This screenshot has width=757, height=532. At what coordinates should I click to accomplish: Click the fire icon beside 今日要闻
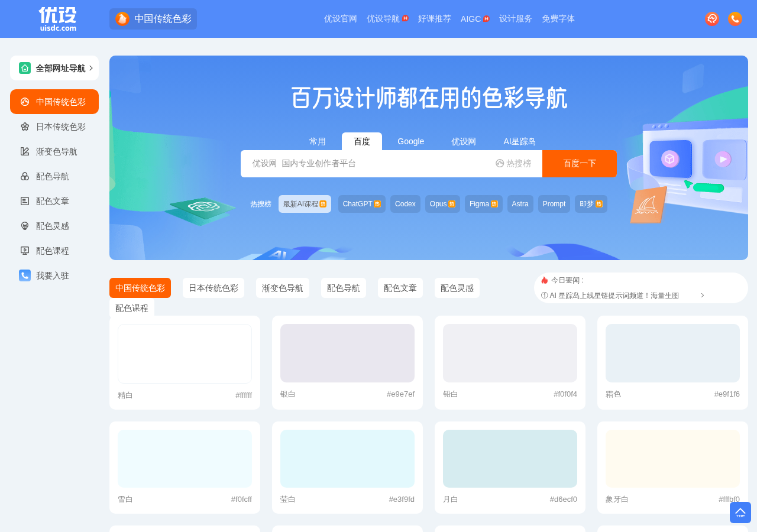coord(545,280)
